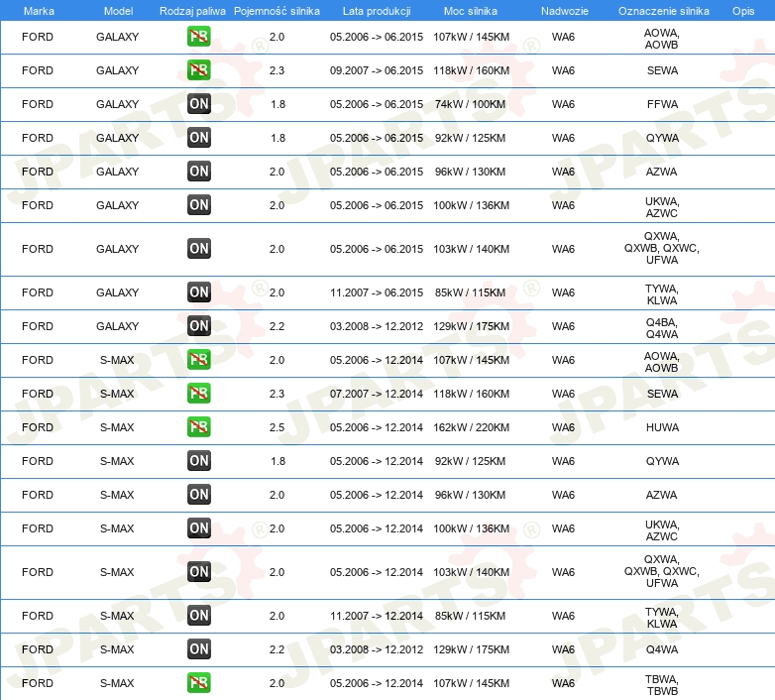Click ON icon in Galaxy 103kW / 140KM row
The width and height of the screenshot is (775, 700).
click(198, 248)
